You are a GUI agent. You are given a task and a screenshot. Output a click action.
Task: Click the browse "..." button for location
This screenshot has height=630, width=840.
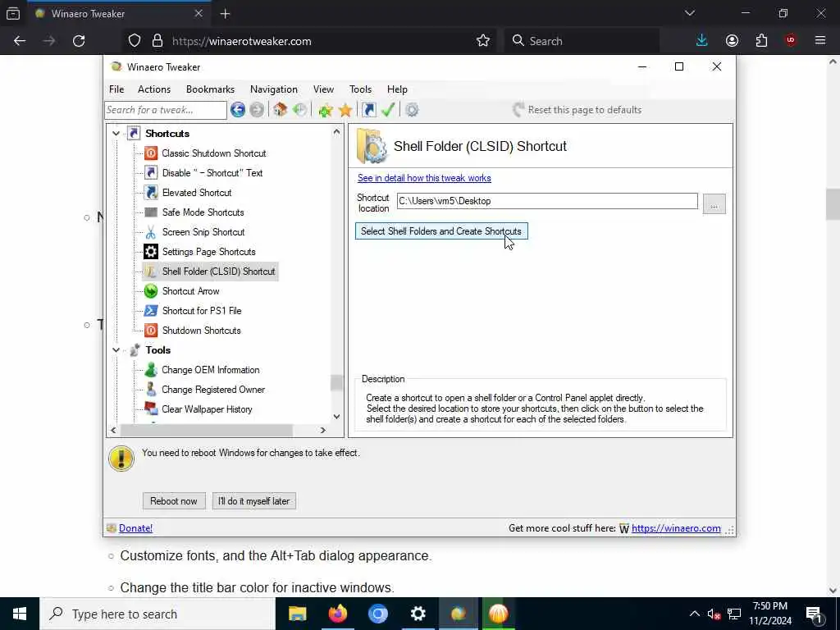(714, 204)
